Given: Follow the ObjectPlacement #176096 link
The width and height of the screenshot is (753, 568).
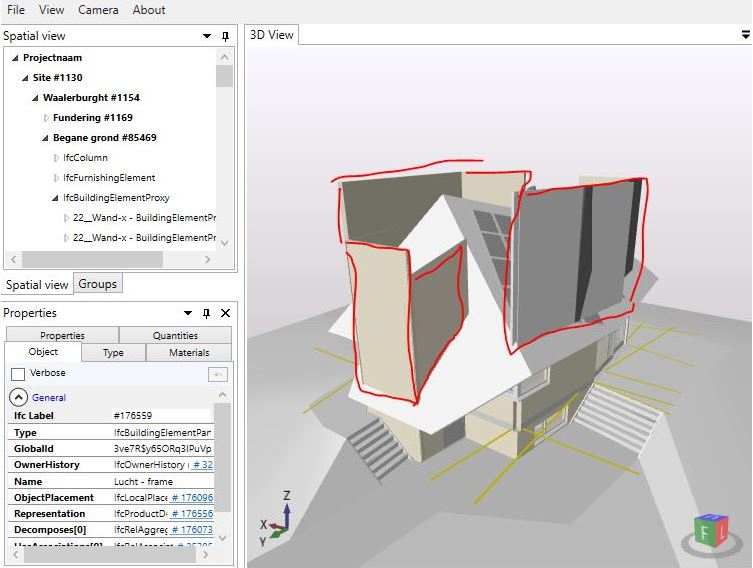Looking at the screenshot, I should click(x=192, y=497).
